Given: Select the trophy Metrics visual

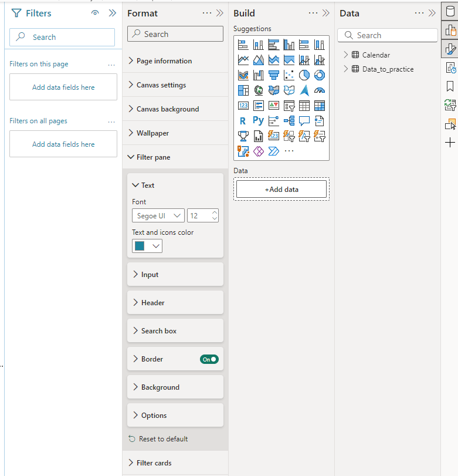Looking at the screenshot, I should 243,136.
